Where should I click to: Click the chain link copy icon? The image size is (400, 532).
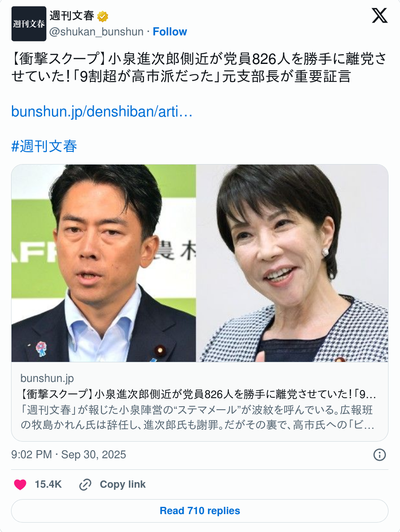[x=86, y=484]
